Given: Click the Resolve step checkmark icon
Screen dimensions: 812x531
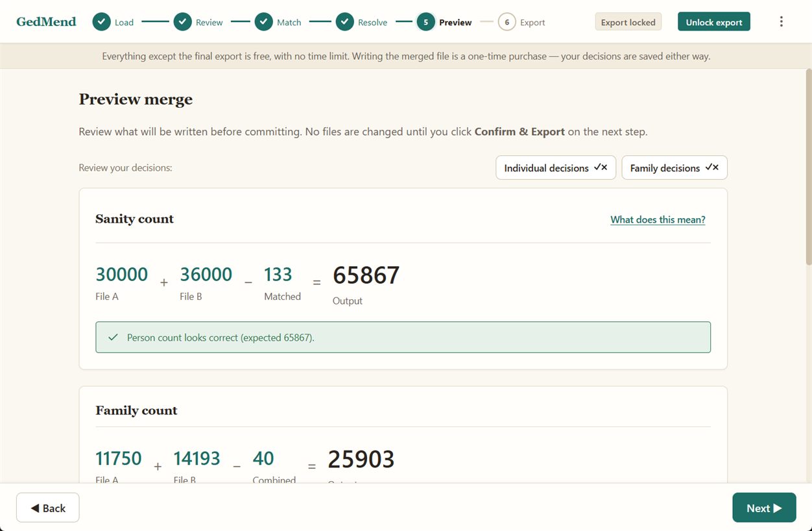Looking at the screenshot, I should (x=344, y=22).
